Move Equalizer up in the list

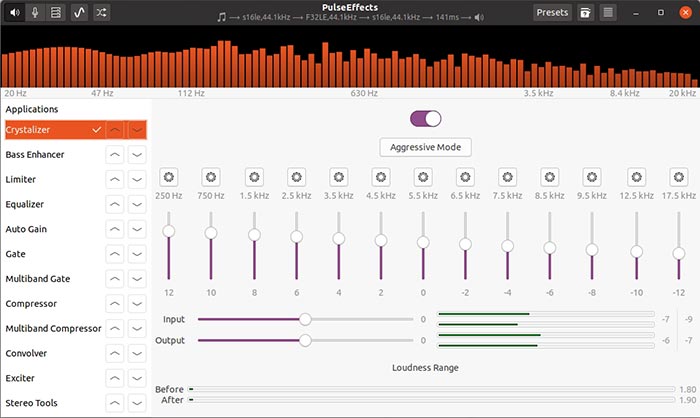[115, 204]
